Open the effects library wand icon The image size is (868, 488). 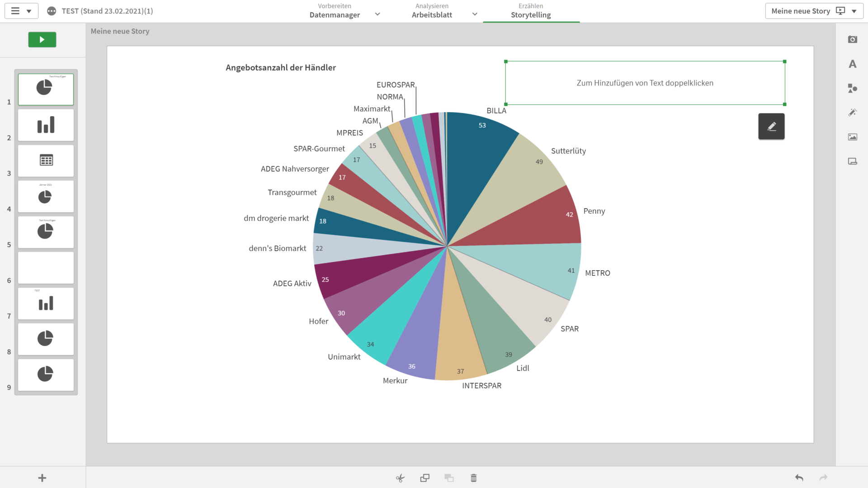pos(852,113)
